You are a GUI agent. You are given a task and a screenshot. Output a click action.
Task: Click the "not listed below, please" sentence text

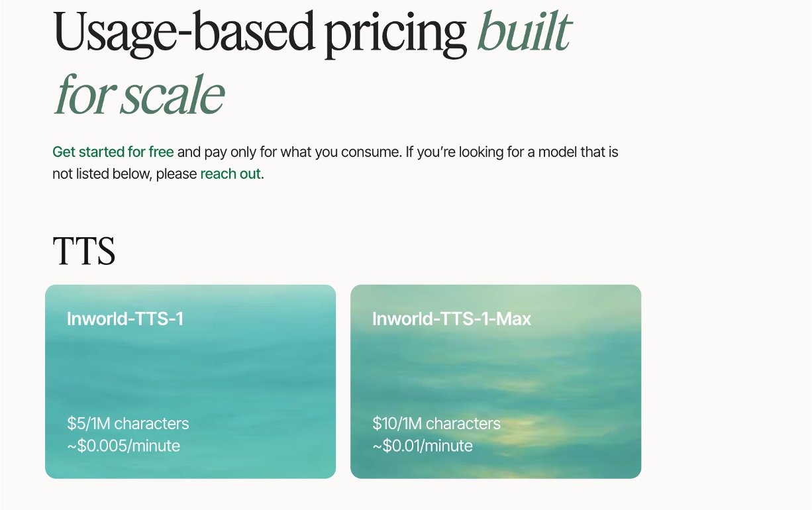[125, 174]
